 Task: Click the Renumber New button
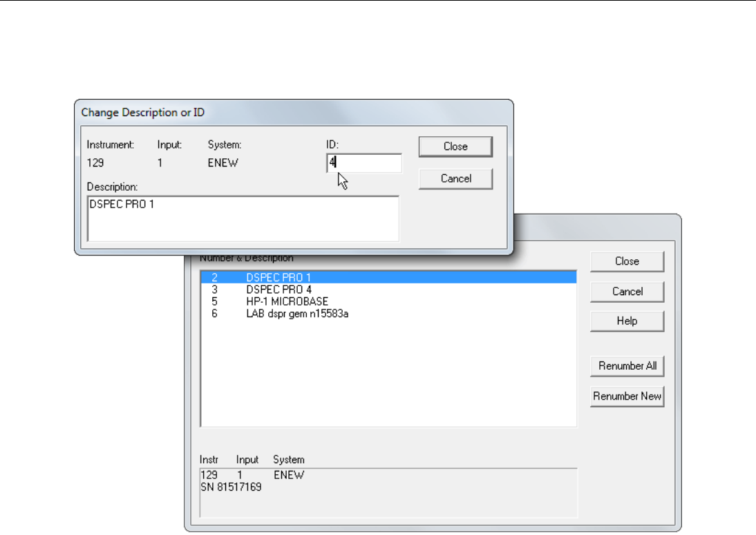[627, 397]
